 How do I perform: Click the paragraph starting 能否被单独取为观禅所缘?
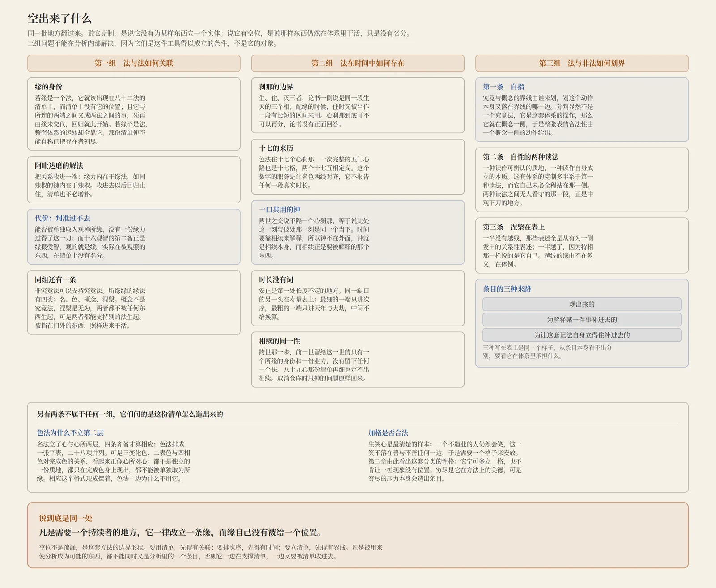point(90,242)
